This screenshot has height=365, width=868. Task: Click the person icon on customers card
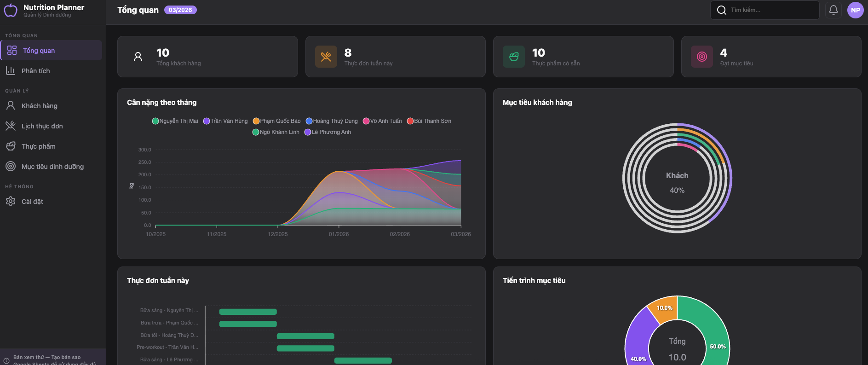[x=138, y=57]
